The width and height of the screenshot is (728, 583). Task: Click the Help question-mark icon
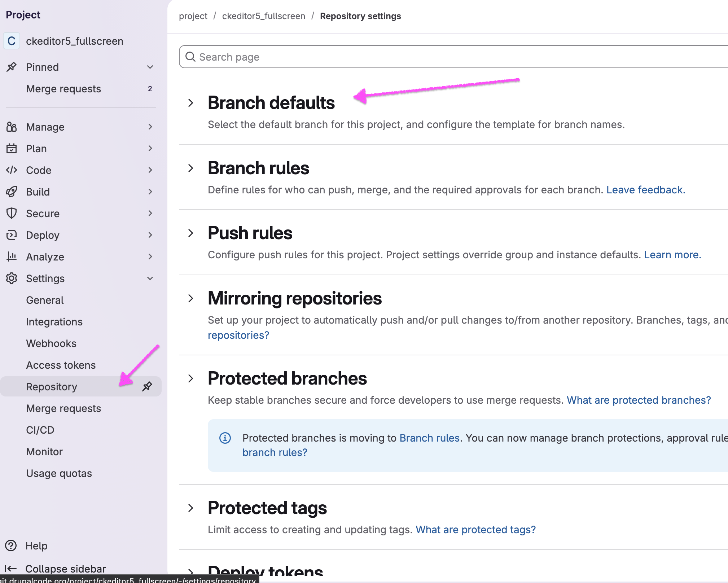tap(12, 545)
